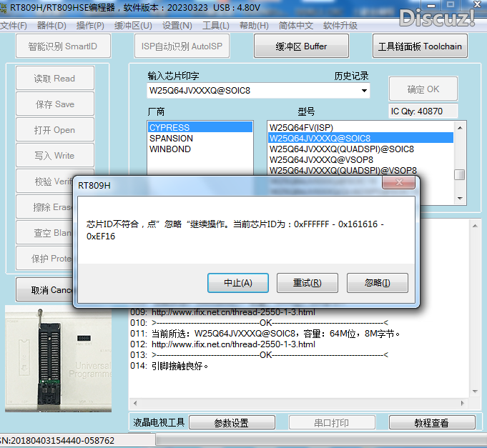The width and height of the screenshot is (487, 448).
Task: Close the RT809H dialog
Action: pyautogui.click(x=399, y=182)
